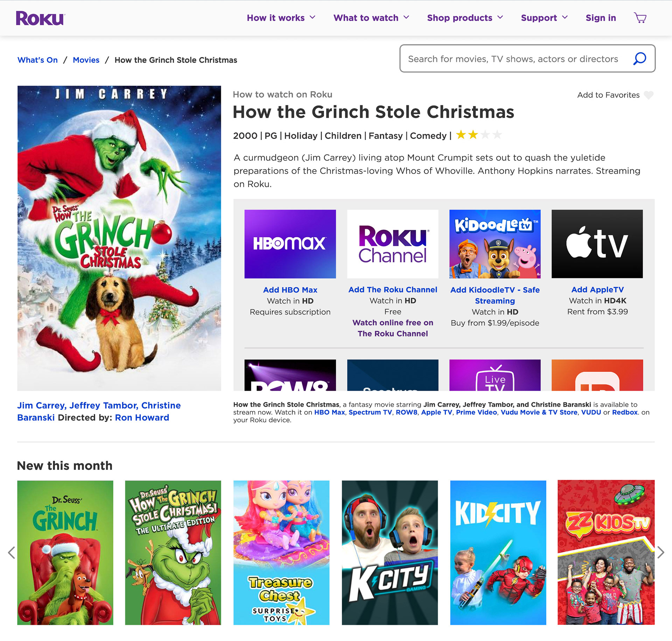Focus the movie search field
The image size is (672, 641).
(x=527, y=58)
